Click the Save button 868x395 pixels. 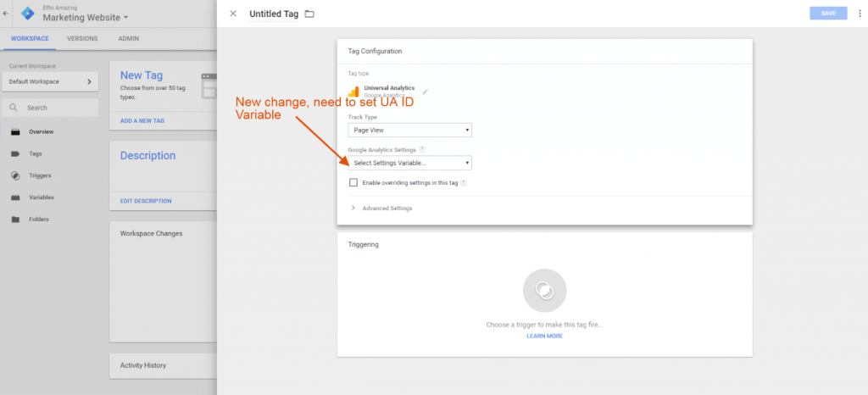tap(828, 14)
